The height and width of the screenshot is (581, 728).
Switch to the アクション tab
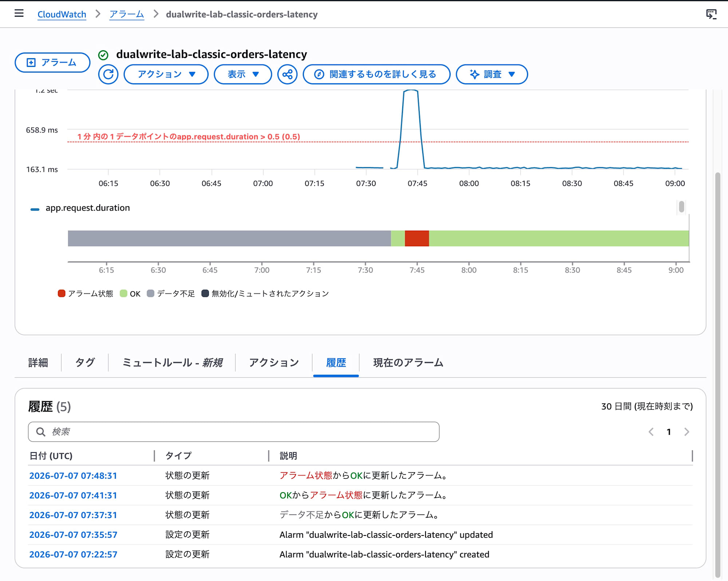274,362
